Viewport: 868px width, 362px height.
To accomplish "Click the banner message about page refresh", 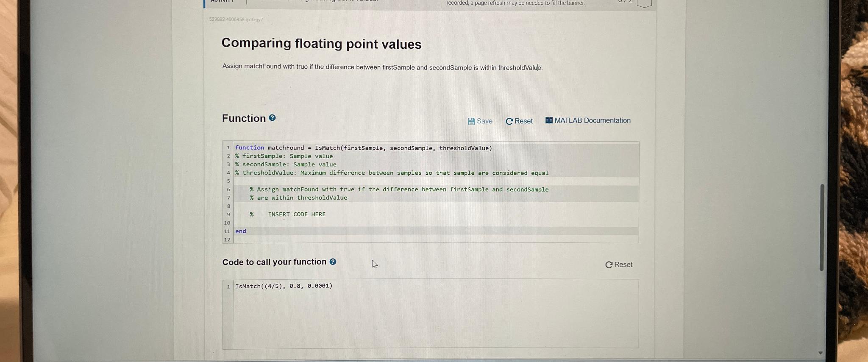I will click(x=515, y=3).
